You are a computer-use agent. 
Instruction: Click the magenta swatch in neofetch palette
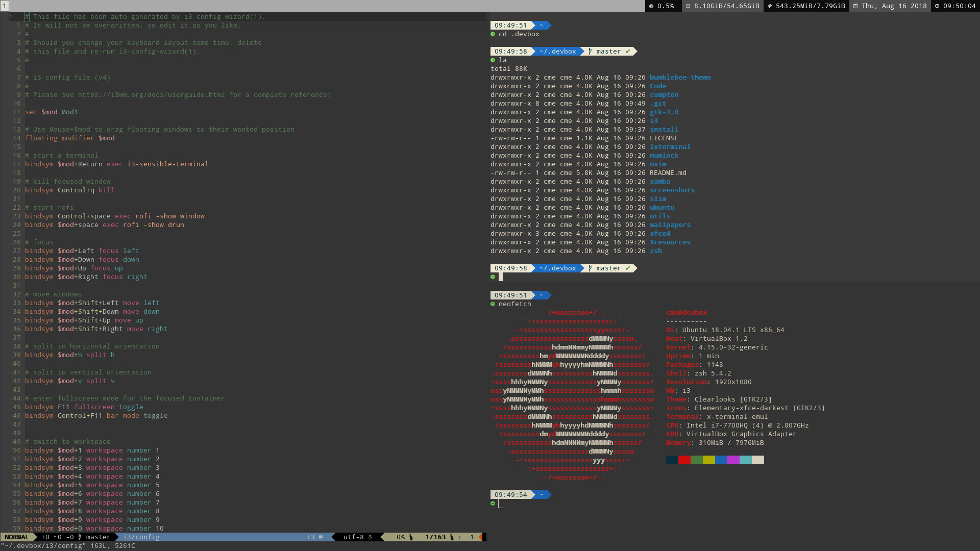[733, 460]
